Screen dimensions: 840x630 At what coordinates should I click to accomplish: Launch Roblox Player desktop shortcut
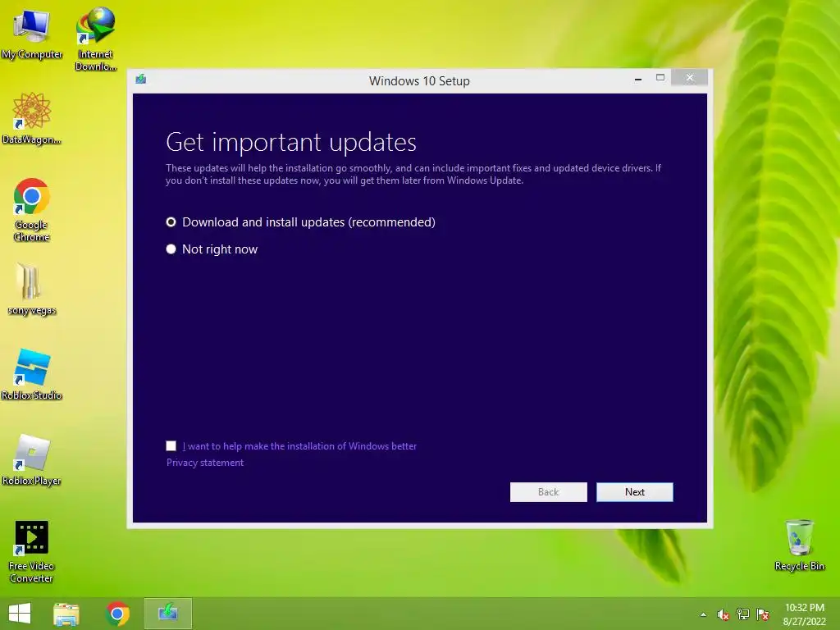(x=32, y=459)
